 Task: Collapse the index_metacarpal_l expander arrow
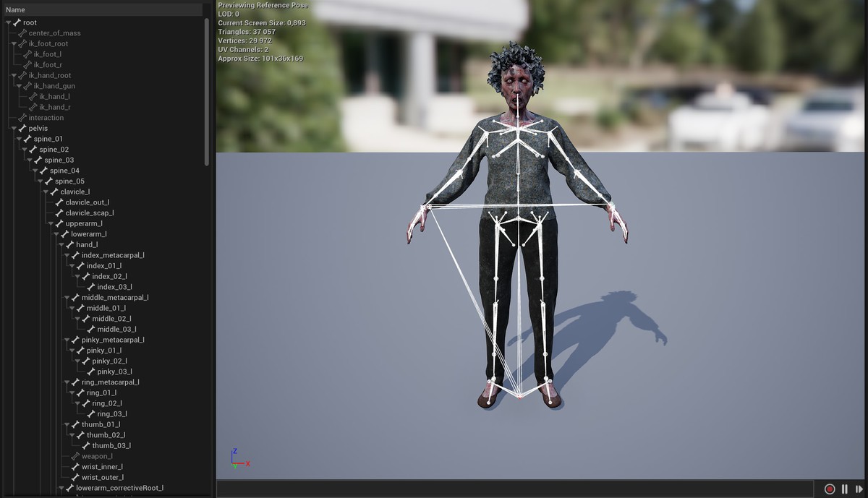[x=67, y=255]
